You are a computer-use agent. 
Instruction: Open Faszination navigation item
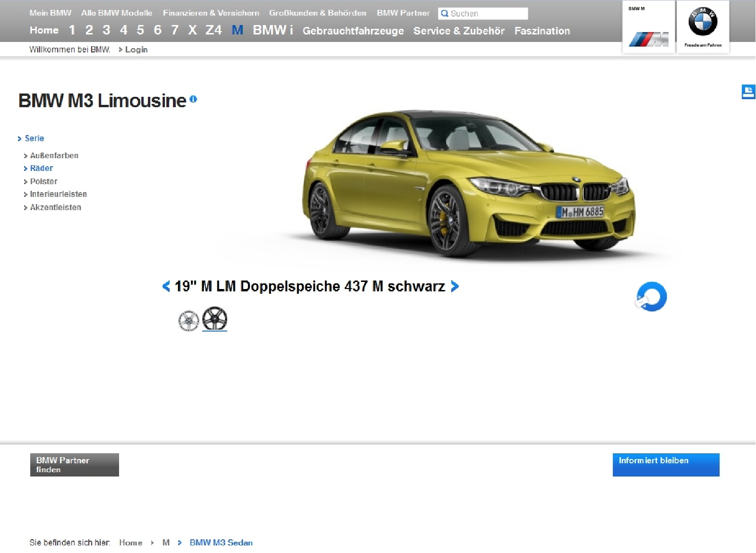542,31
